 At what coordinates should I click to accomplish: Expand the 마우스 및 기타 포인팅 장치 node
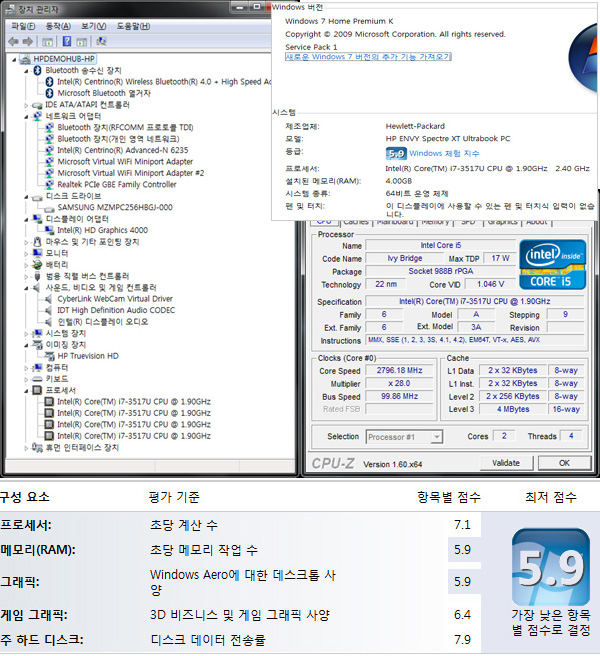point(26,242)
